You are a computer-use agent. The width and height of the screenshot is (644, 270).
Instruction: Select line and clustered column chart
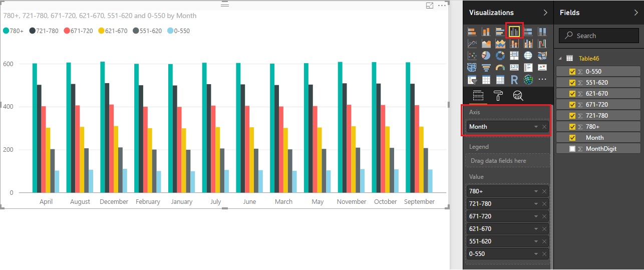pyautogui.click(x=528, y=44)
